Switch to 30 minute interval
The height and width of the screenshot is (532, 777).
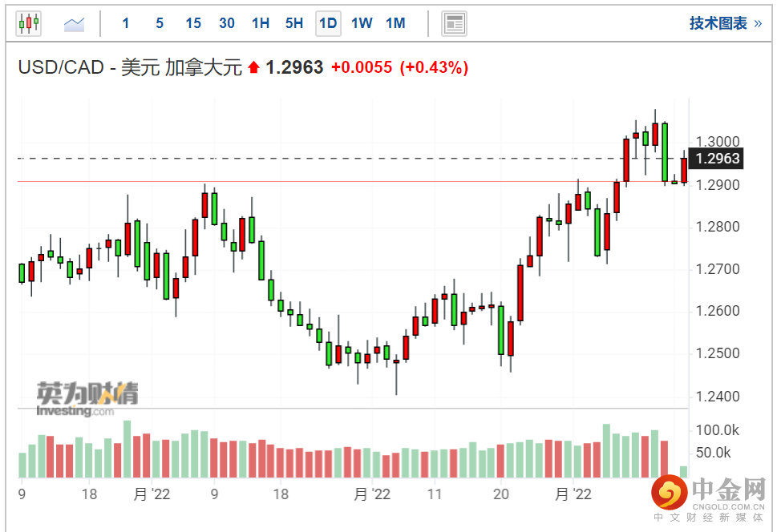(227, 23)
